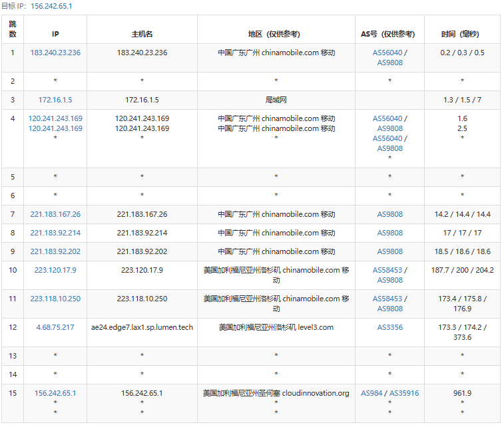Select hostname 221.183.167.26 in hop 7
Screen dimensions: 504x425
pos(142,214)
